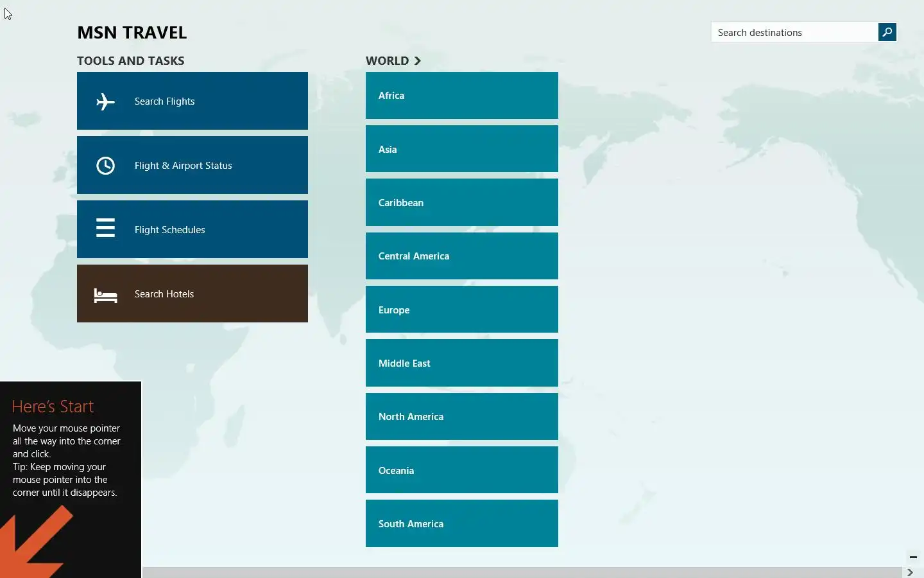Open Flight & Airport Status tile label
This screenshot has height=578, width=924.
(183, 166)
